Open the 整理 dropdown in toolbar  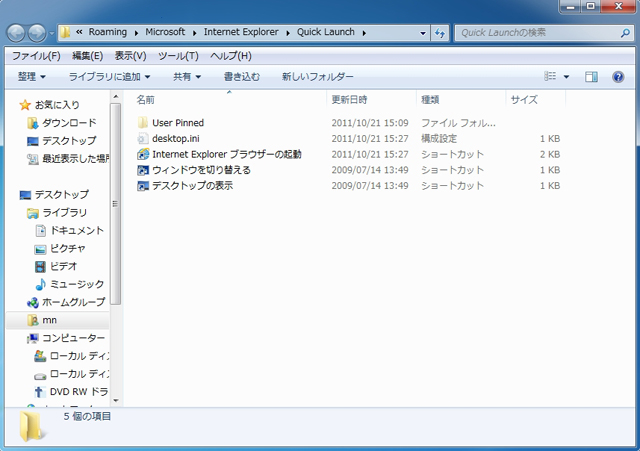coord(31,77)
